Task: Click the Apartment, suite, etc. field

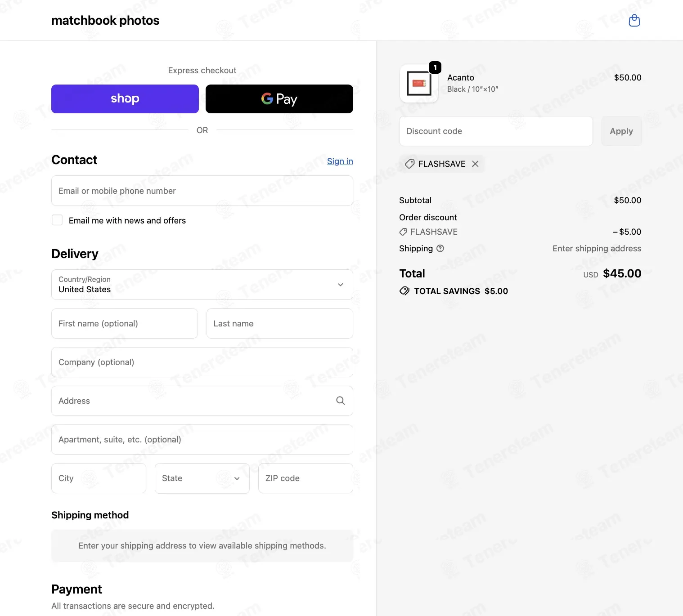Action: coord(202,439)
